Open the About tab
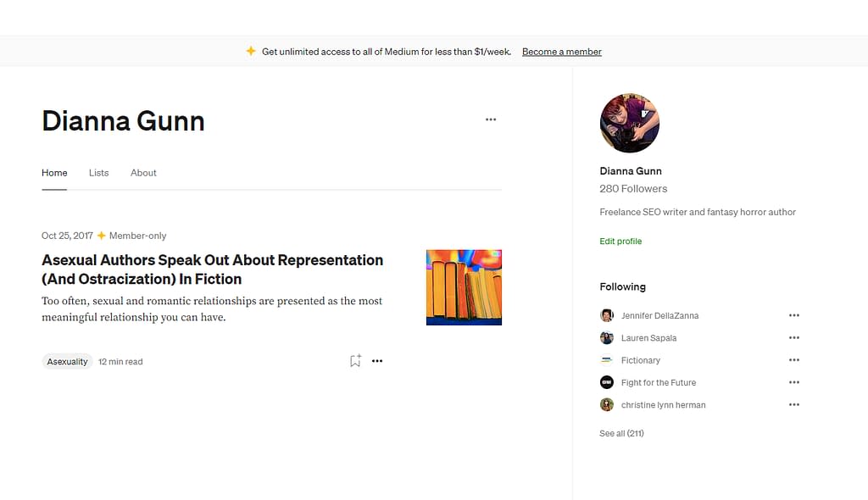The image size is (868, 500). [143, 173]
